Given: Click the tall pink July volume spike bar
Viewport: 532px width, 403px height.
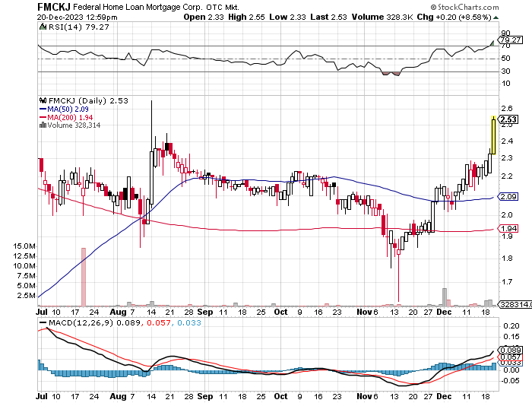Looking at the screenshot, I should [83, 277].
